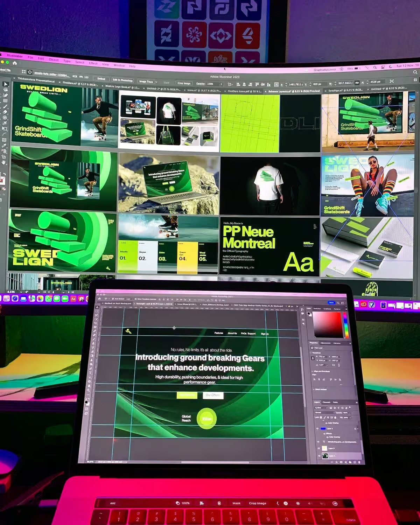
Task: Switch to the Swatches panel tab
Action: point(317,309)
